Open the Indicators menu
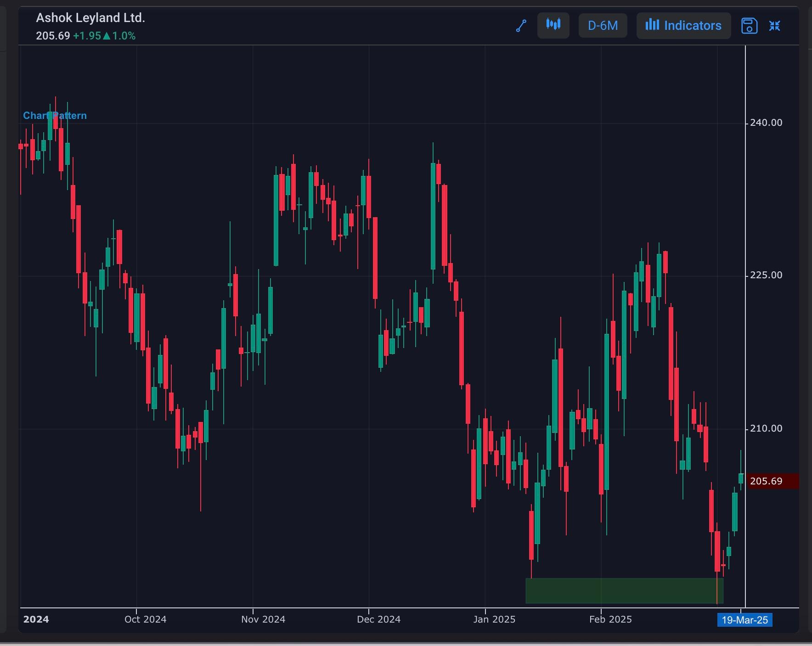 tap(683, 25)
